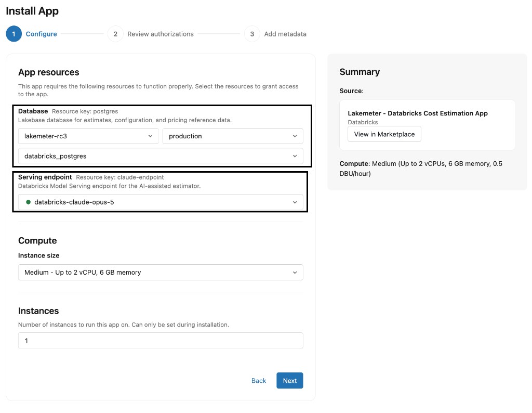Click the 'App resources' heading

[48, 72]
